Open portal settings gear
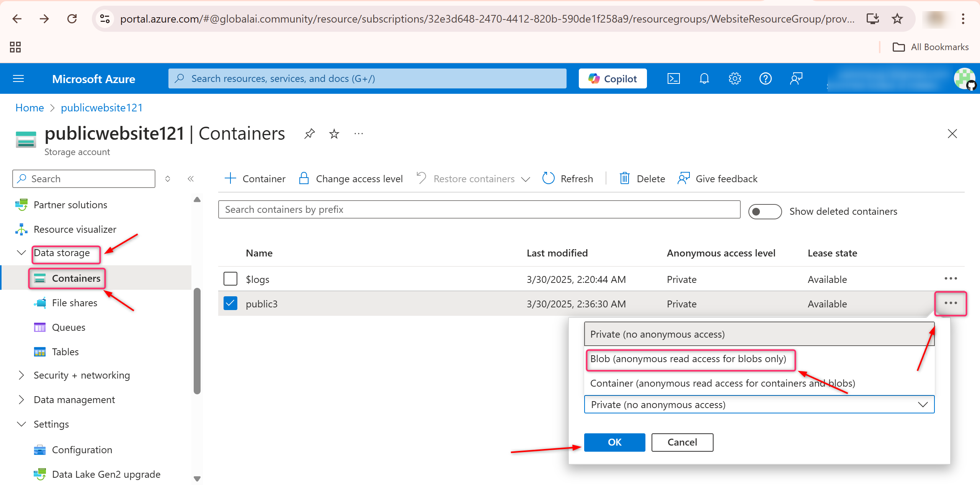 click(735, 79)
